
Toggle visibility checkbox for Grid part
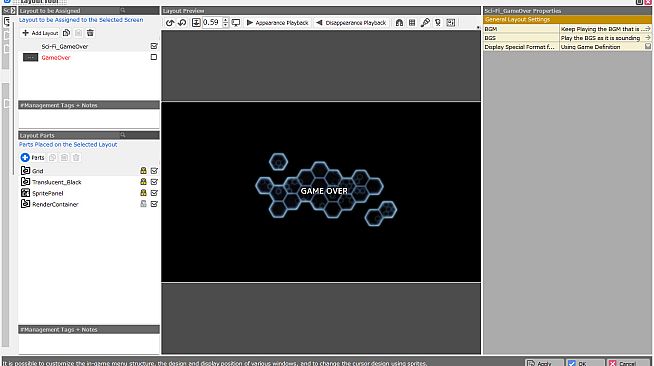pyautogui.click(x=154, y=170)
